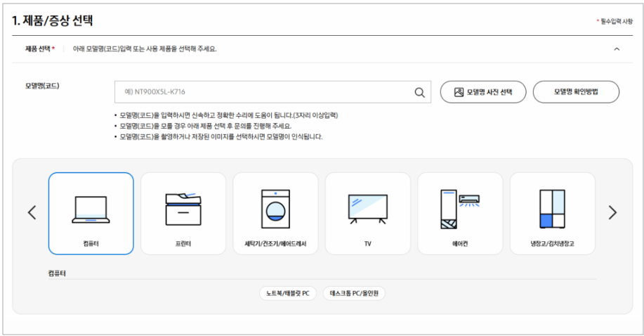Click the 모델명 사진 선택 button
Viewport: 644px width, 336px height.
tap(483, 91)
